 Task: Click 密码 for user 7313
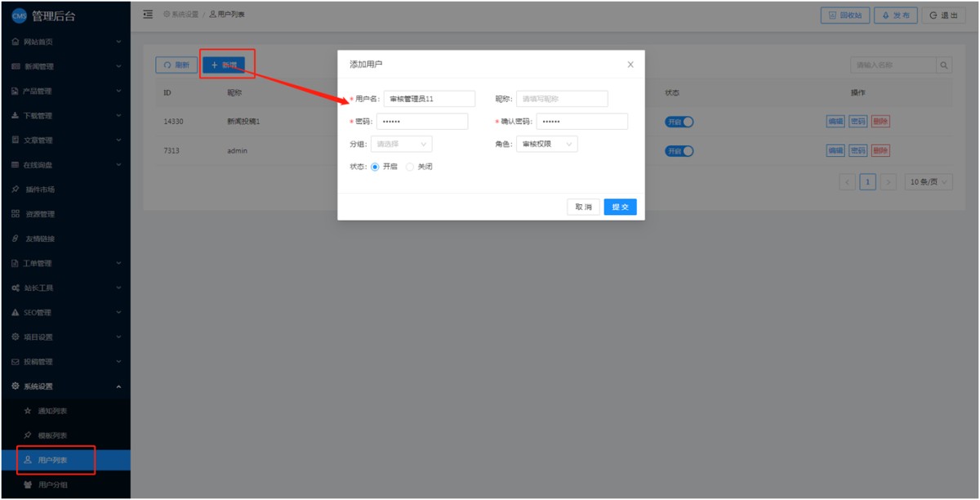858,151
